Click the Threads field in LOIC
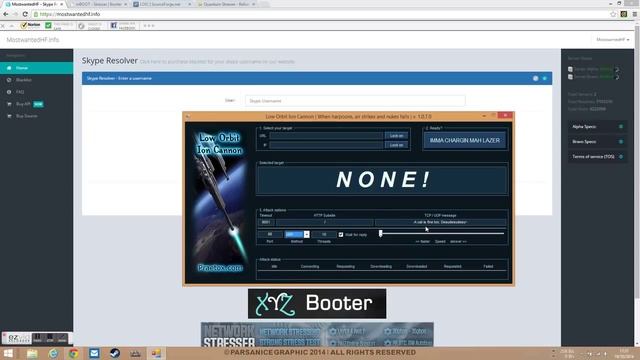 (x=324, y=234)
